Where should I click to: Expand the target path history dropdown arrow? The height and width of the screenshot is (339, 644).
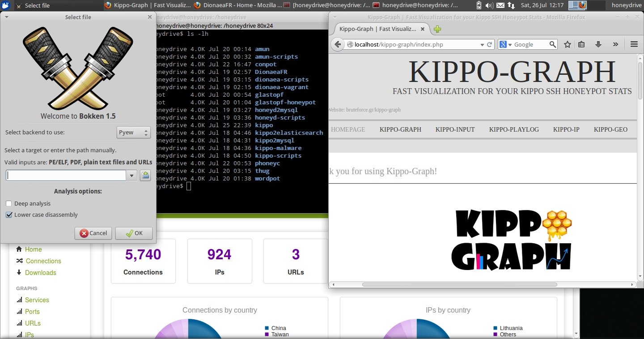131,176
